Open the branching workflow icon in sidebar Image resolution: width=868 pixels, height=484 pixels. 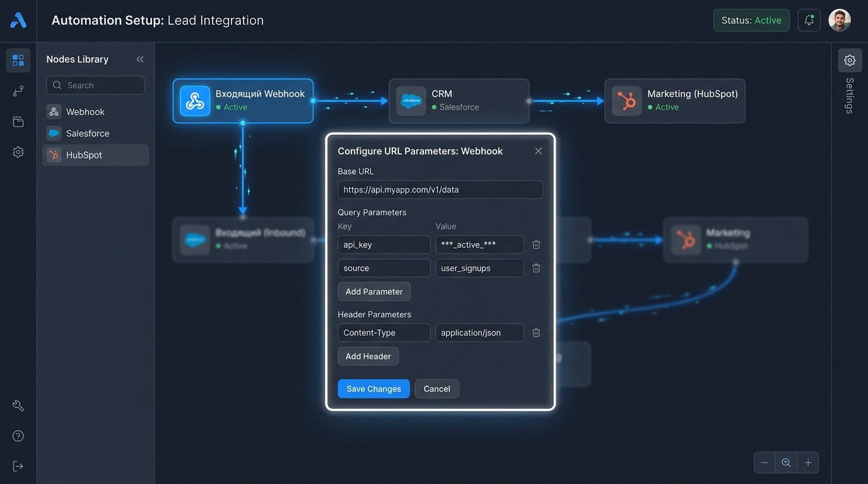point(18,91)
